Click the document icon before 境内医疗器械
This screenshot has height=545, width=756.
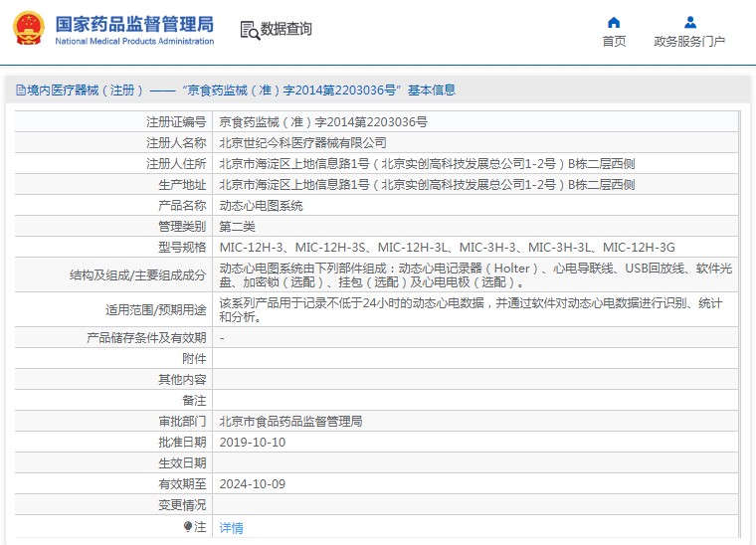coord(20,90)
